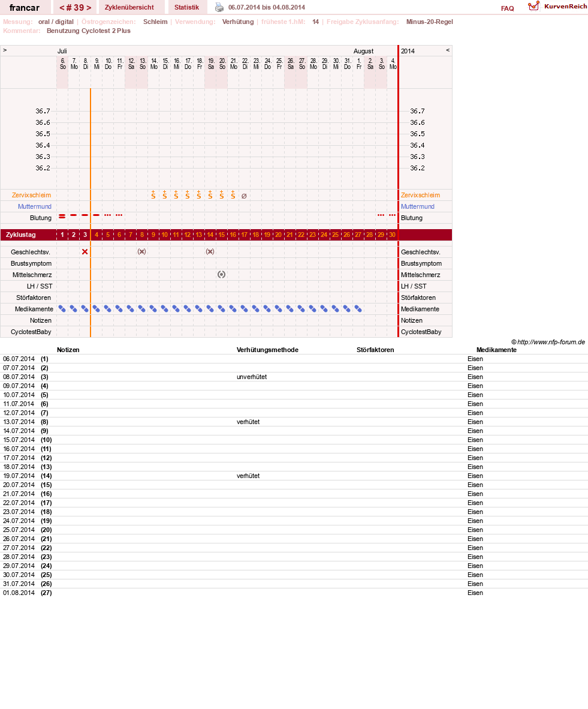Screen dimensions: 588x709
Task: Click medication pill icon on day 27
Action: [358, 309]
